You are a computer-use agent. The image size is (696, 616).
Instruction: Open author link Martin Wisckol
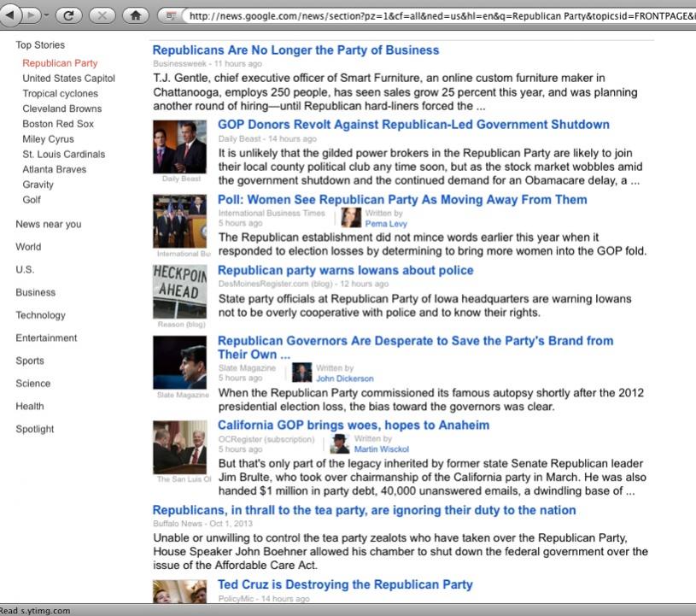(381, 449)
